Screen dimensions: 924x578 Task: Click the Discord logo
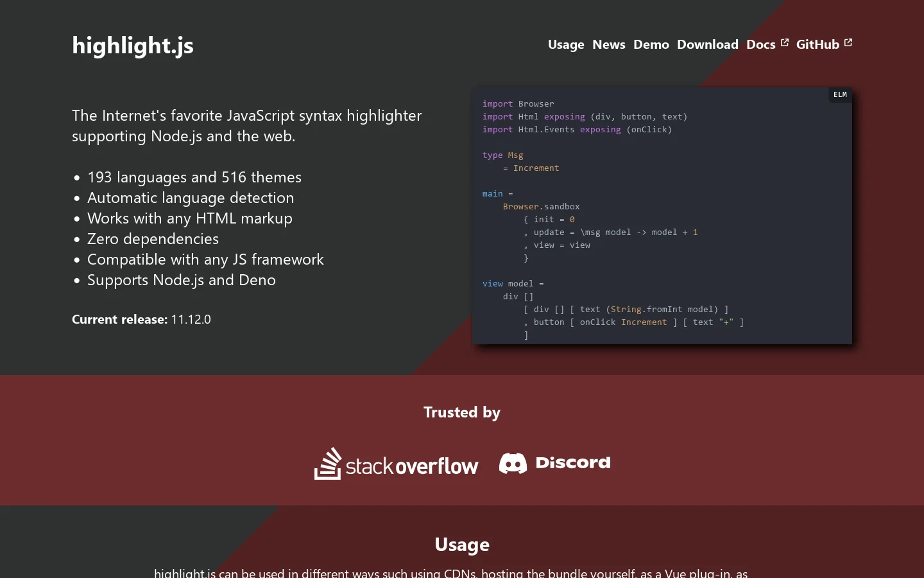pos(555,463)
